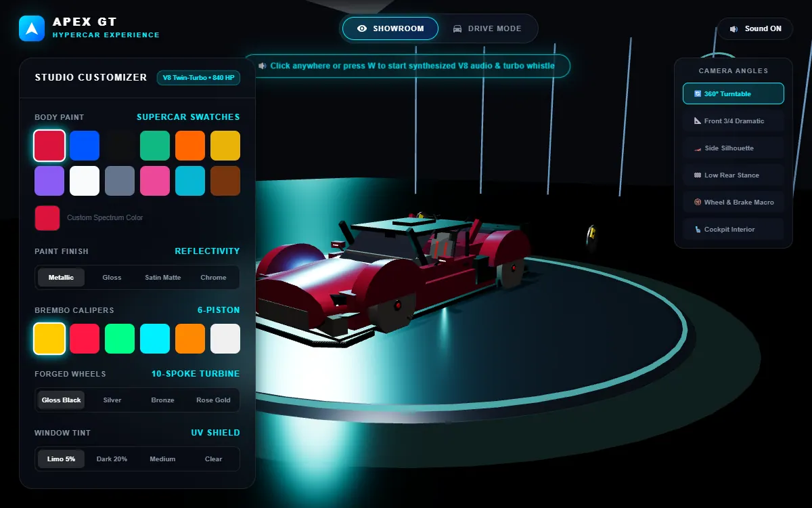Choose the orange body paint swatch
Screen dimensions: 812x508
click(x=190, y=146)
